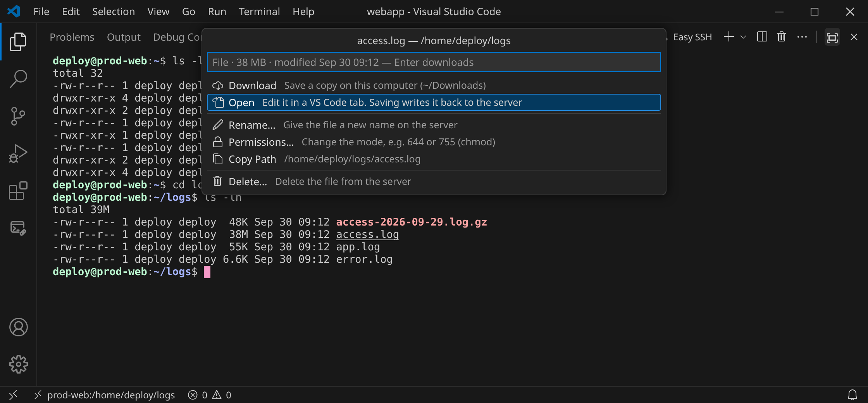Open the notifications bell

pyautogui.click(x=852, y=395)
